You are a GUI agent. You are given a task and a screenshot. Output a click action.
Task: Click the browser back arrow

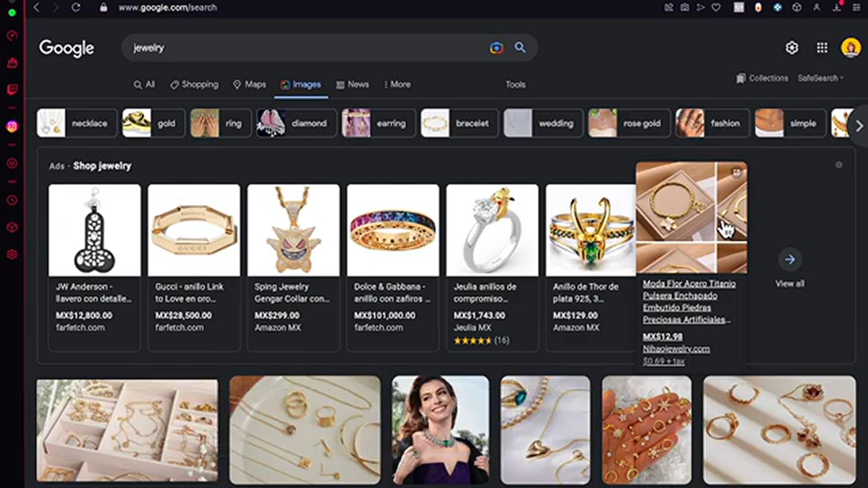[x=37, y=7]
